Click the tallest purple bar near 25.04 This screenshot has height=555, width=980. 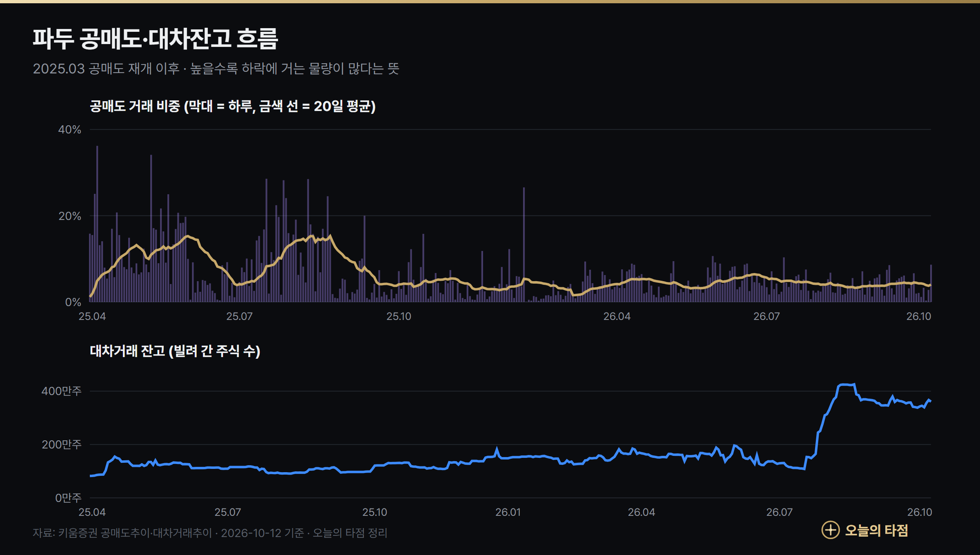[x=97, y=224]
